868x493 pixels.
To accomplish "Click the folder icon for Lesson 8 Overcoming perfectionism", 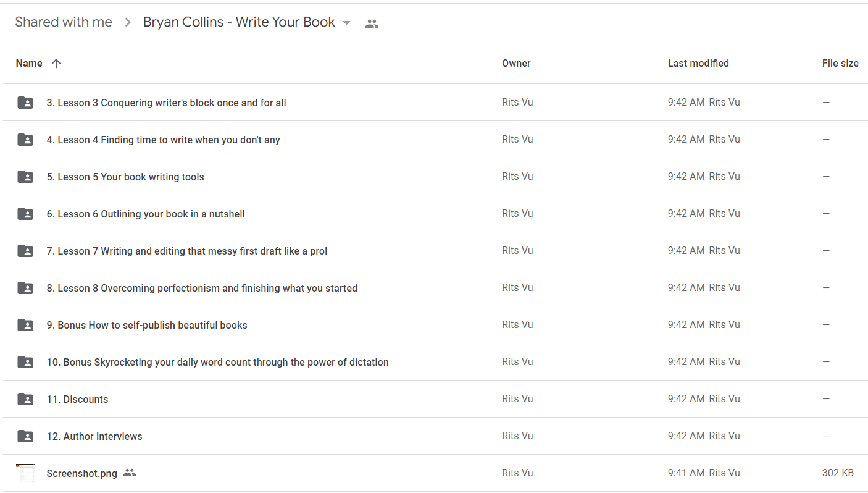I will (x=25, y=288).
